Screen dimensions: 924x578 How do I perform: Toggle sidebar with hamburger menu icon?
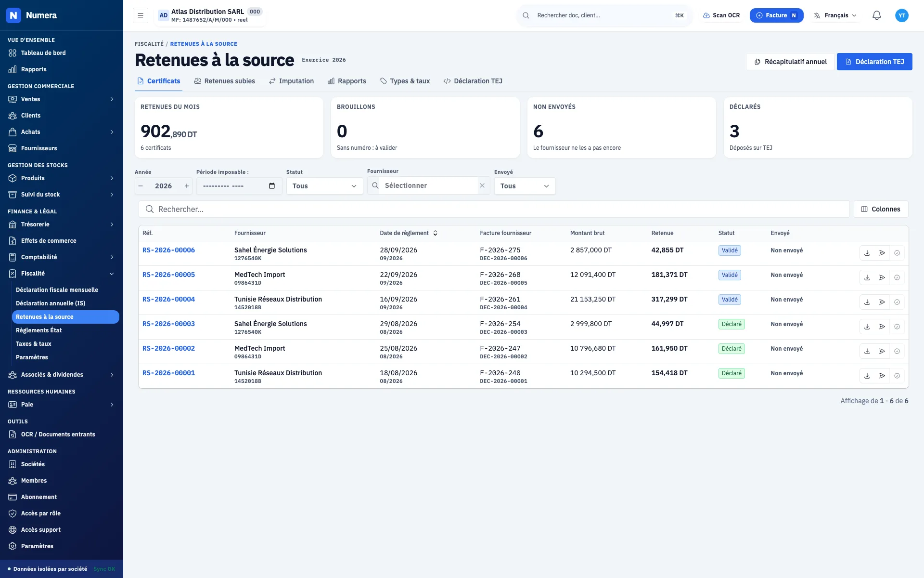[x=141, y=15]
